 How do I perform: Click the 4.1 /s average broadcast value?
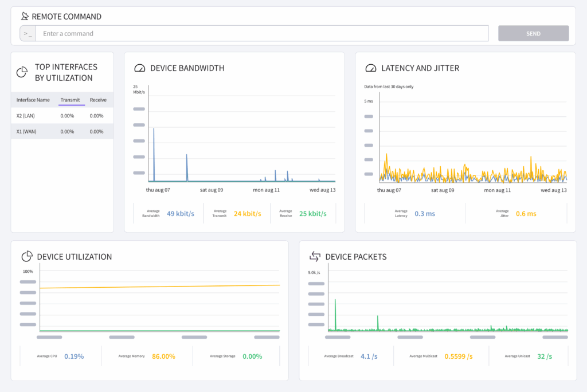click(x=369, y=356)
